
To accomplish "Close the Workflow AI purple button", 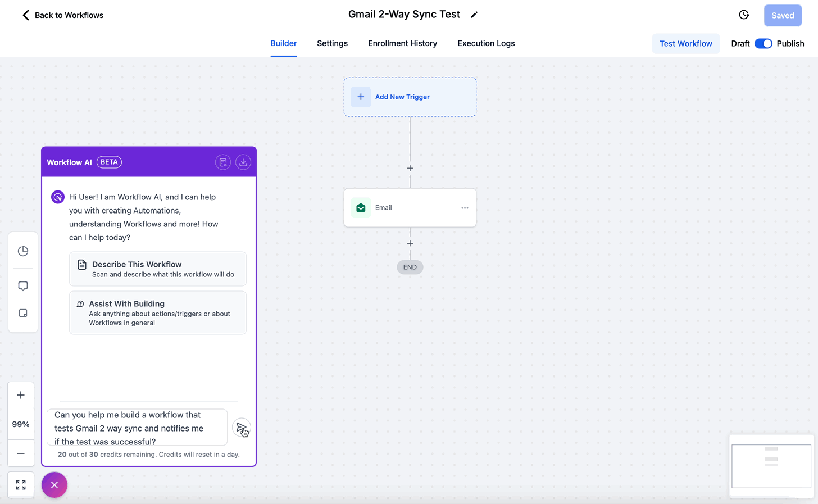I will pyautogui.click(x=54, y=485).
